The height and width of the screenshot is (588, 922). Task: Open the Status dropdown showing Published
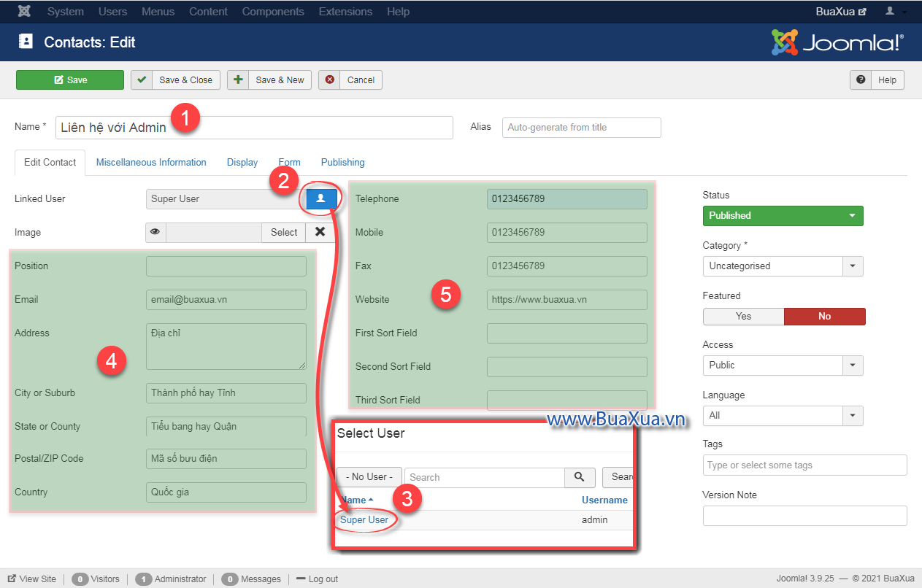click(x=783, y=216)
